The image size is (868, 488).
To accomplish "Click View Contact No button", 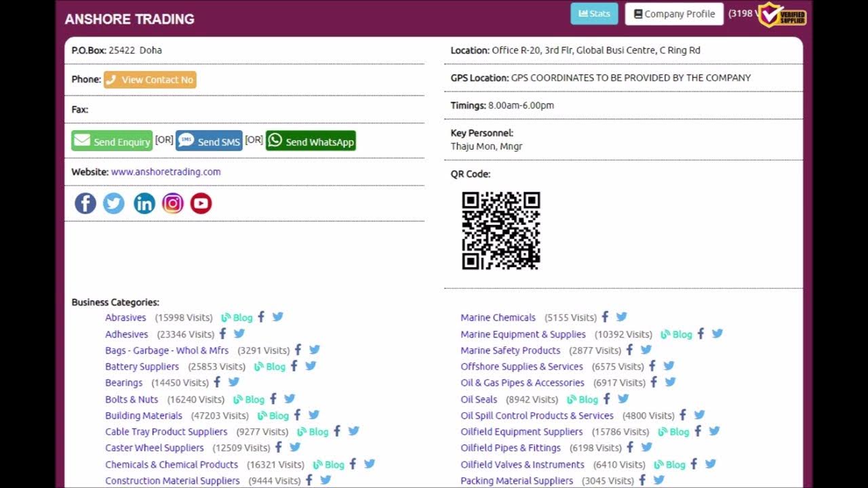I will [150, 79].
